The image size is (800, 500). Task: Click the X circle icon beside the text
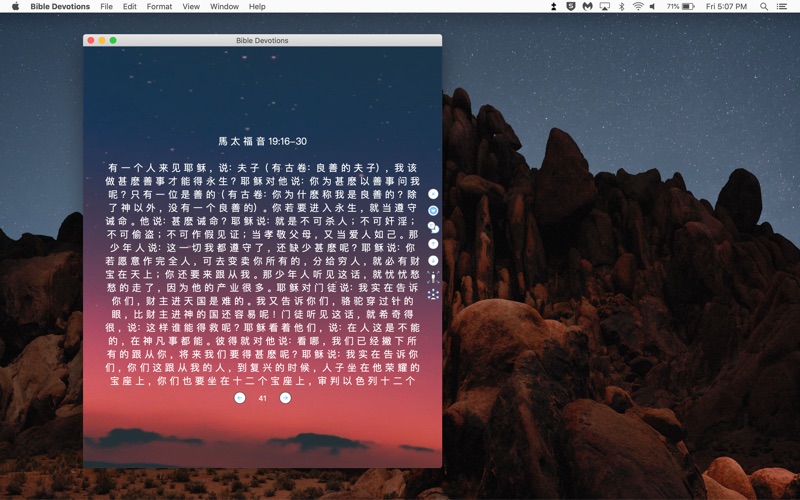(433, 194)
